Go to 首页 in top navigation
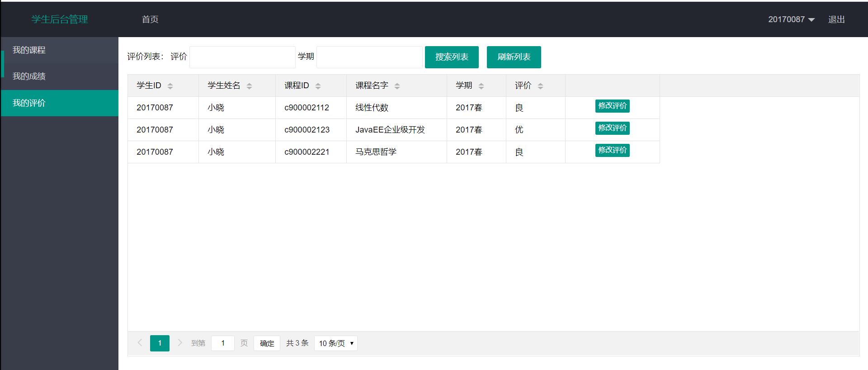 [150, 19]
